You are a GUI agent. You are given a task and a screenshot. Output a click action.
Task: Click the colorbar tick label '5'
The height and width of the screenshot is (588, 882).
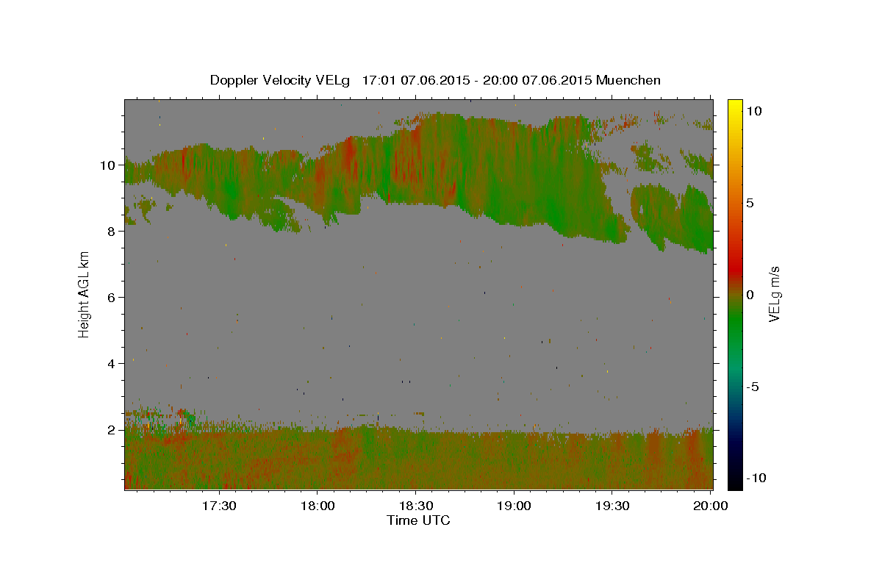coord(750,203)
